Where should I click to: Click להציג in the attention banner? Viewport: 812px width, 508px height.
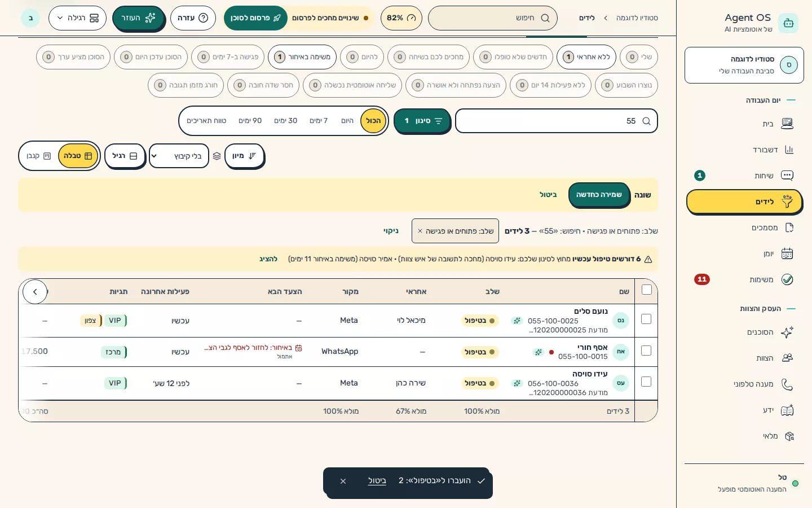click(268, 259)
